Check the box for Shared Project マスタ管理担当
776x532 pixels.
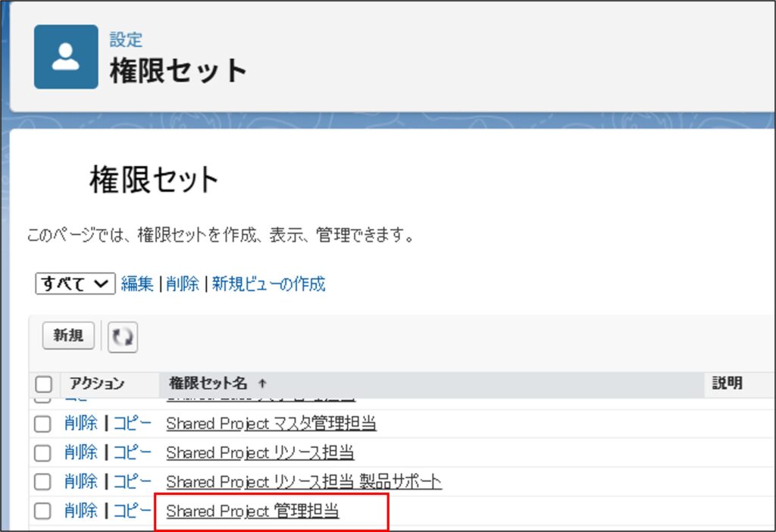(42, 424)
